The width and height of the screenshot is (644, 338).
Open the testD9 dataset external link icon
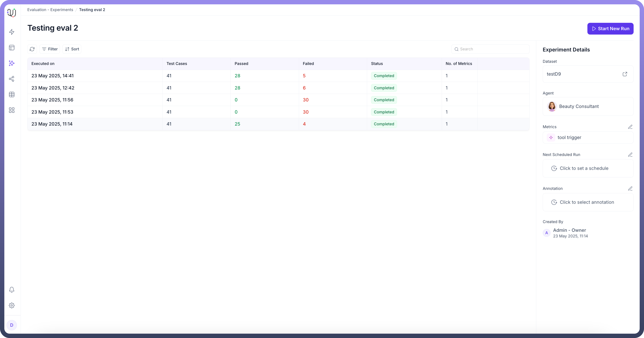(x=625, y=74)
